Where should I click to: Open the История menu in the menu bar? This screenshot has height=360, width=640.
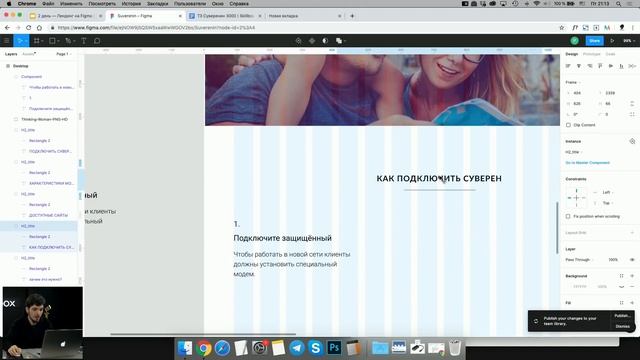[x=131, y=4]
